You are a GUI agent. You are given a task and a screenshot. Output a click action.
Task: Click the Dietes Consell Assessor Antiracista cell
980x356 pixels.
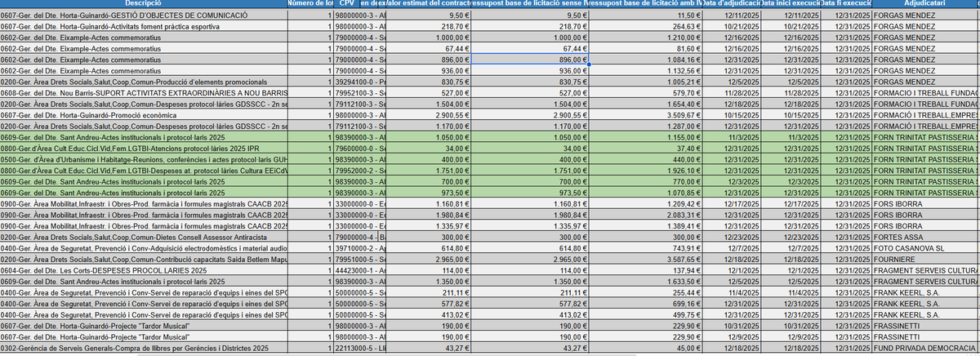pos(145,237)
